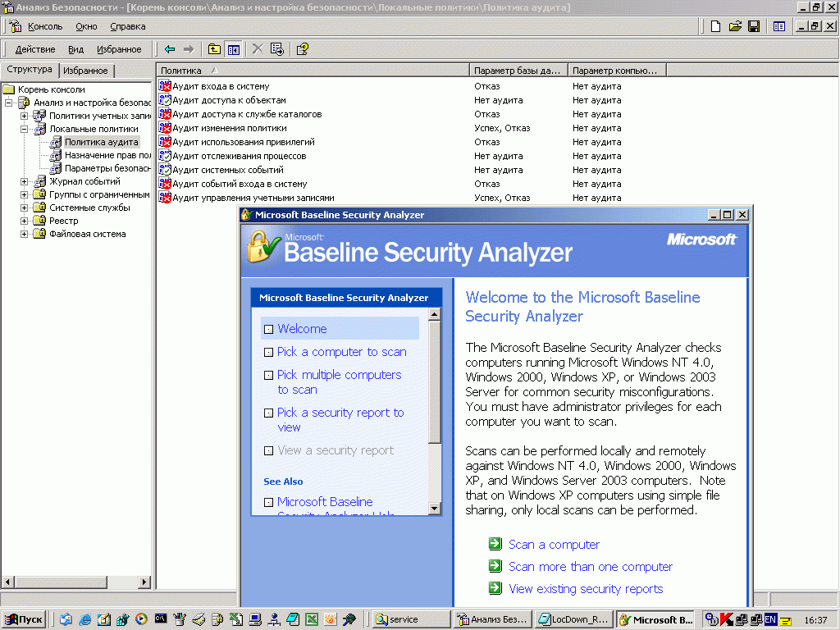The height and width of the screenshot is (630, 840).
Task: Click the Forward arrow in the MMC toolbar
Action: [189, 49]
